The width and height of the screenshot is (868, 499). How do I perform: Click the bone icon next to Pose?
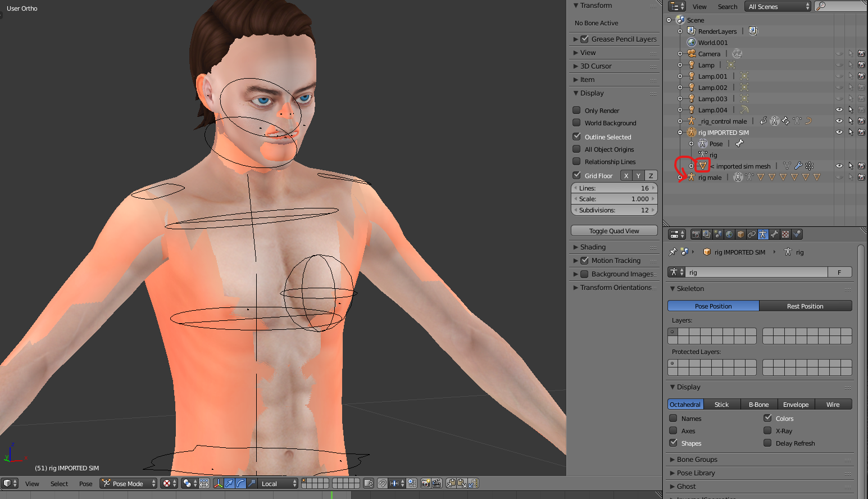coord(739,143)
